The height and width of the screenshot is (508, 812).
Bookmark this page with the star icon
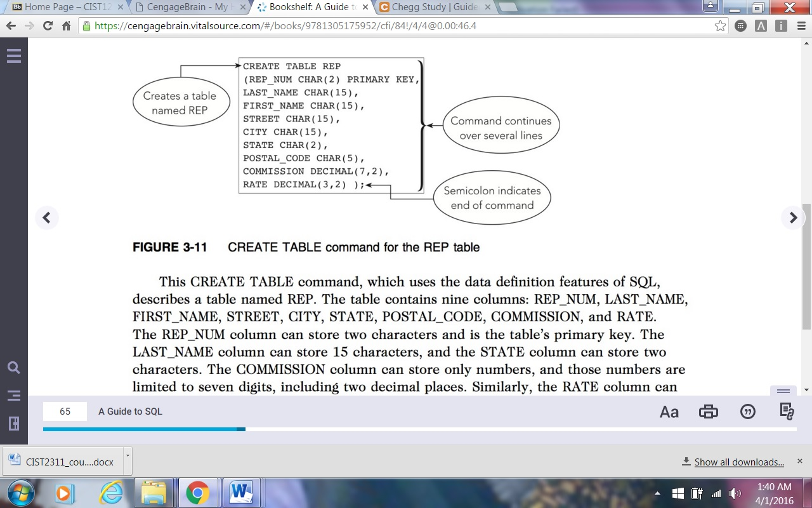720,26
